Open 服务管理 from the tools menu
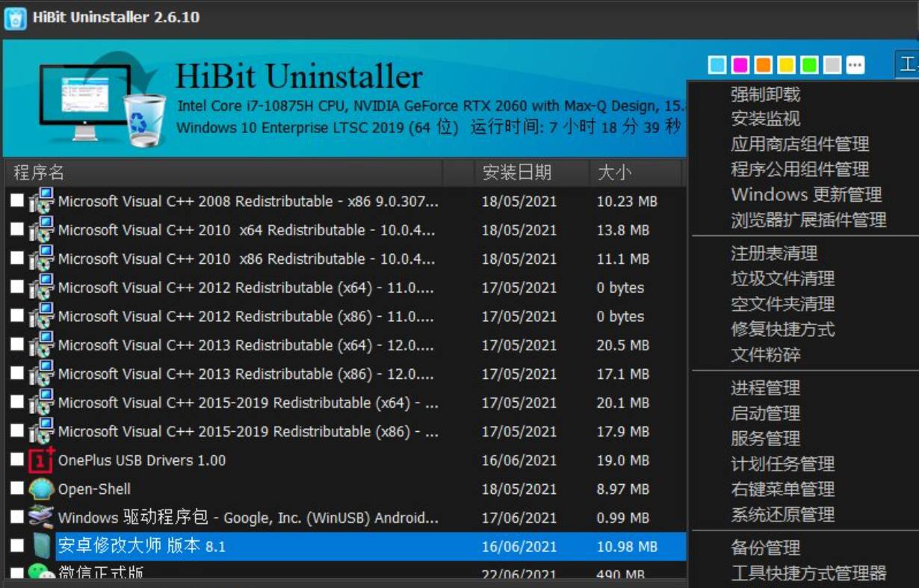The height and width of the screenshot is (588, 919). pyautogui.click(x=765, y=439)
